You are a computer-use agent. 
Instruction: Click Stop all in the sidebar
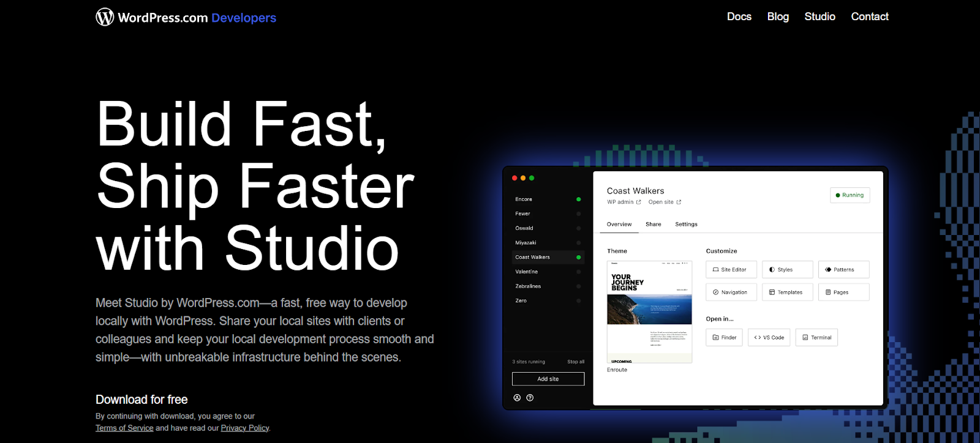pos(576,362)
